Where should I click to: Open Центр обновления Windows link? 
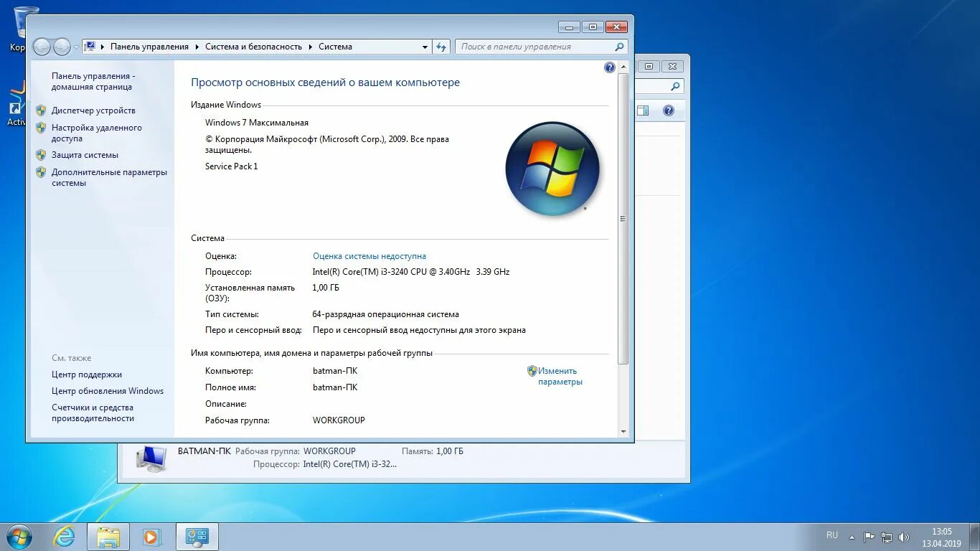pyautogui.click(x=108, y=391)
